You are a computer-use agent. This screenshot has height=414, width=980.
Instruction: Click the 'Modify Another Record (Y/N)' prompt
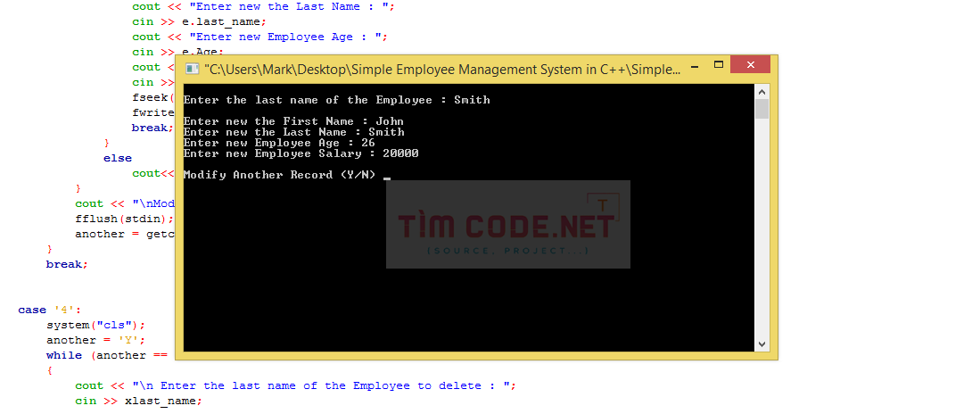click(280, 175)
